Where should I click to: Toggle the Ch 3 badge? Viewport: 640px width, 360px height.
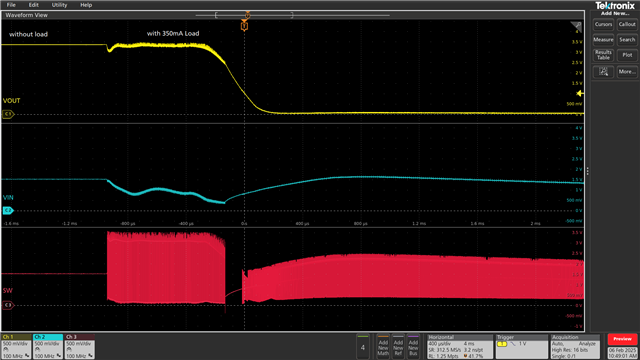coord(80,347)
